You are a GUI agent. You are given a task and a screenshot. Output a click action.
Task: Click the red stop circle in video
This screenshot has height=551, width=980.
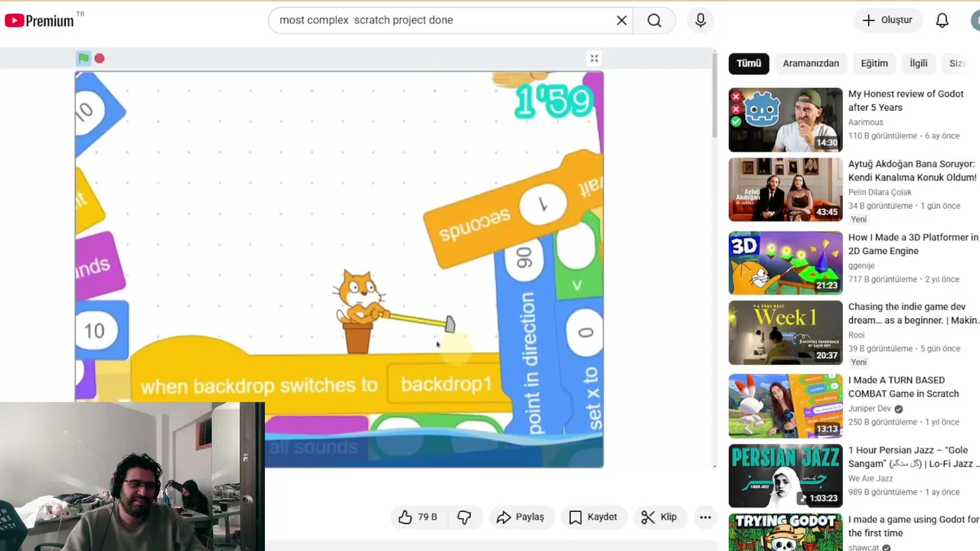100,58
